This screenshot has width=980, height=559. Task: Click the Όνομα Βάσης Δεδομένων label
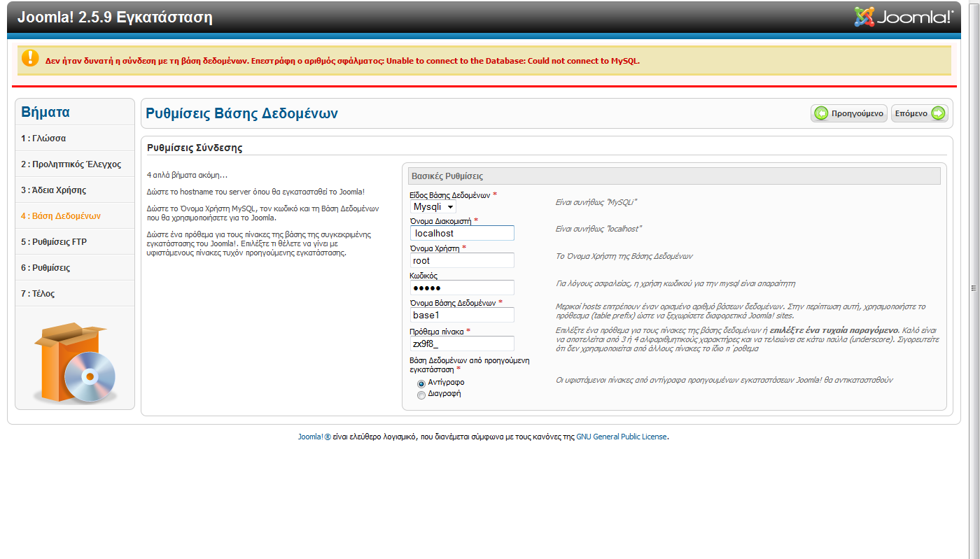tap(453, 303)
